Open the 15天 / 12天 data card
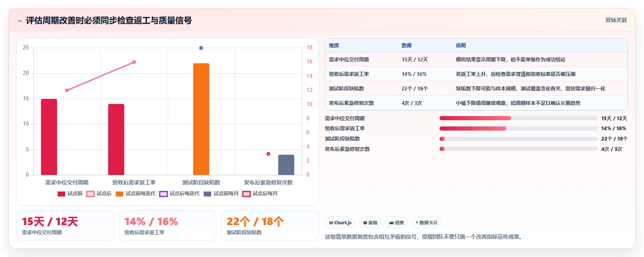This screenshot has height=257, width=644. 65,225
